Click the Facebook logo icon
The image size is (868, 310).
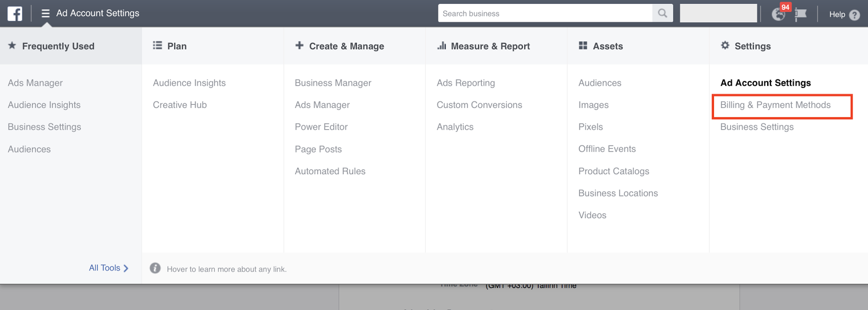point(15,14)
